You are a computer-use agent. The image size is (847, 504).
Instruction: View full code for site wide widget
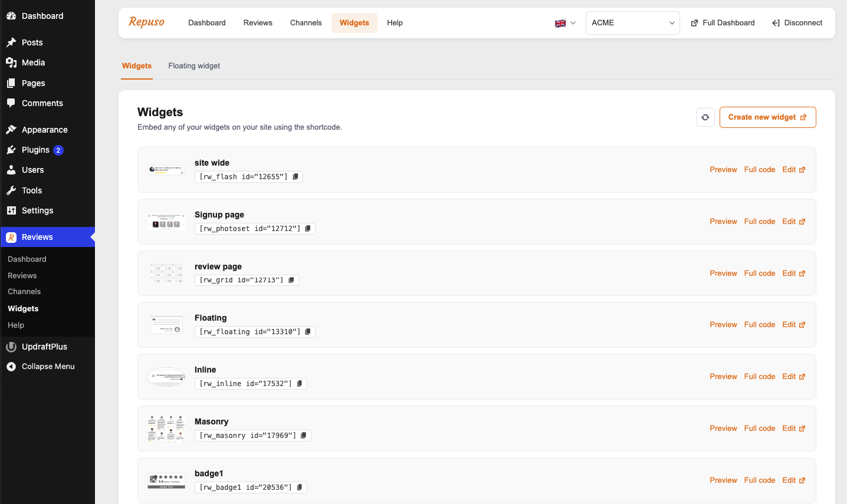[760, 170]
